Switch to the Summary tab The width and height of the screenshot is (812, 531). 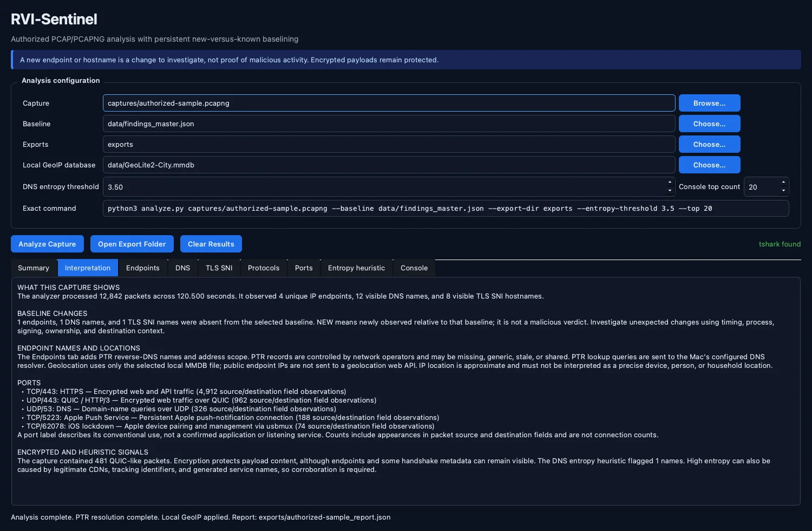34,268
